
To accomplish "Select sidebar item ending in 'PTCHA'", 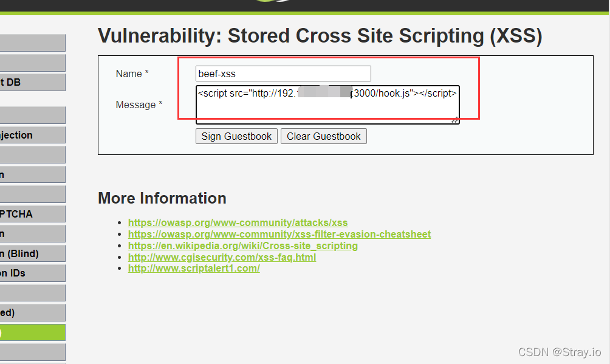I will click(33, 214).
